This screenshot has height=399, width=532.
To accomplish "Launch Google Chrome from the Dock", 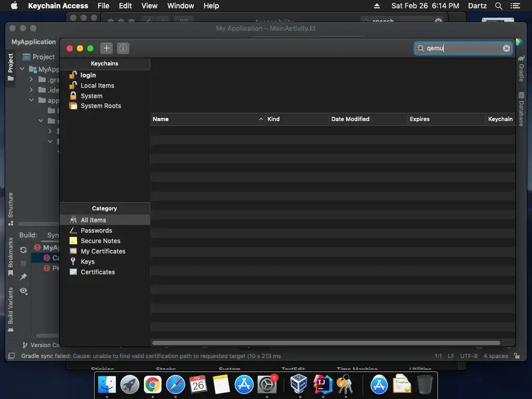I will (153, 385).
